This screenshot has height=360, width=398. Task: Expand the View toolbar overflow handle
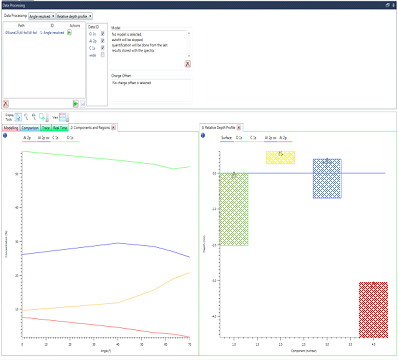point(67,118)
